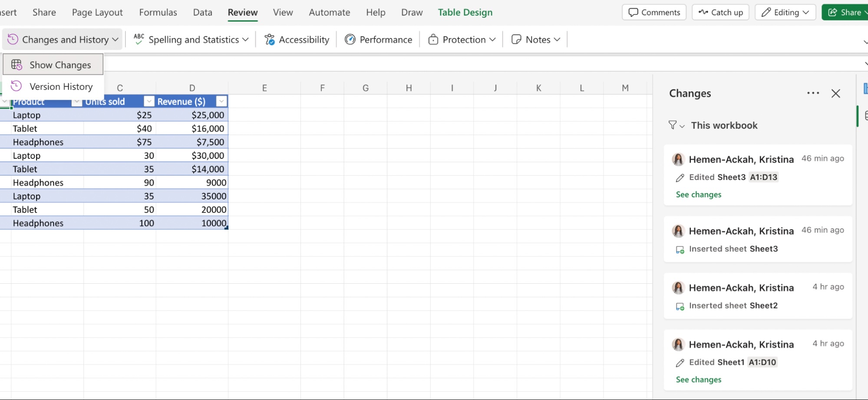Image resolution: width=868 pixels, height=400 pixels.
Task: Close the Changes pane
Action: (x=836, y=93)
